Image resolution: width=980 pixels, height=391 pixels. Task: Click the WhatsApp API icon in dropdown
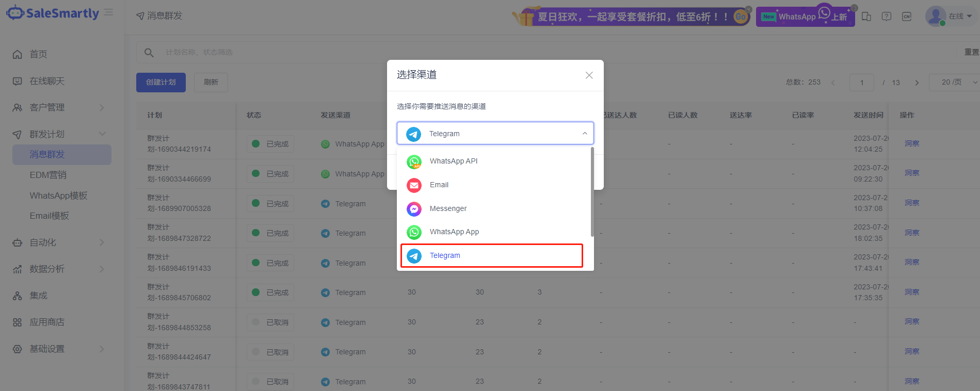click(x=414, y=162)
